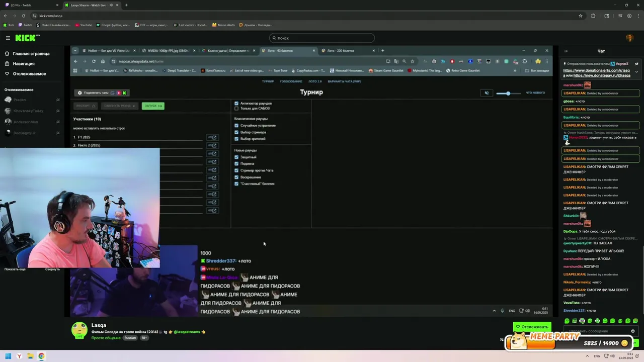Open File Explorer from taskbar
644x362 pixels.
coord(30,356)
